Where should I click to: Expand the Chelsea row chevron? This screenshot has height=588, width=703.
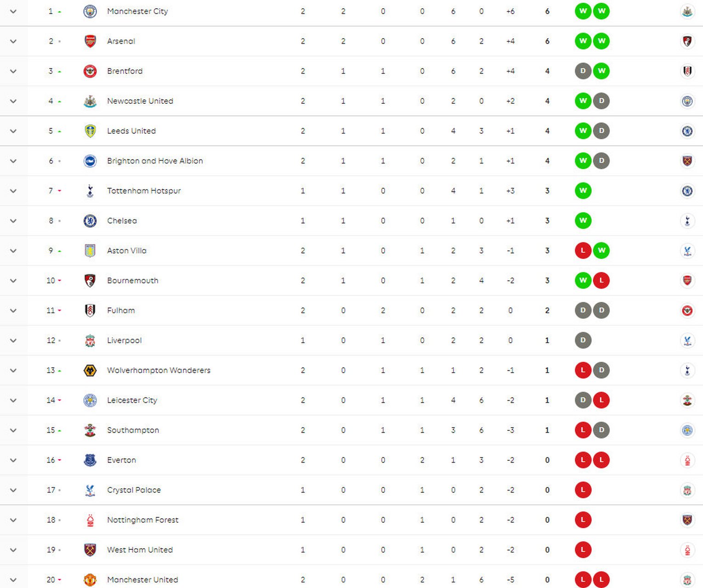13,220
